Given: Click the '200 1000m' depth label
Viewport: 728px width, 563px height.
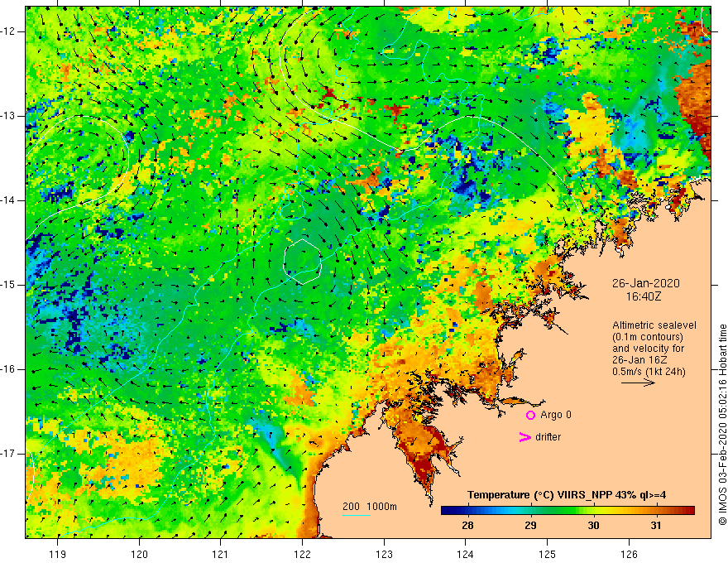Looking at the screenshot, I should pyautogui.click(x=370, y=507).
